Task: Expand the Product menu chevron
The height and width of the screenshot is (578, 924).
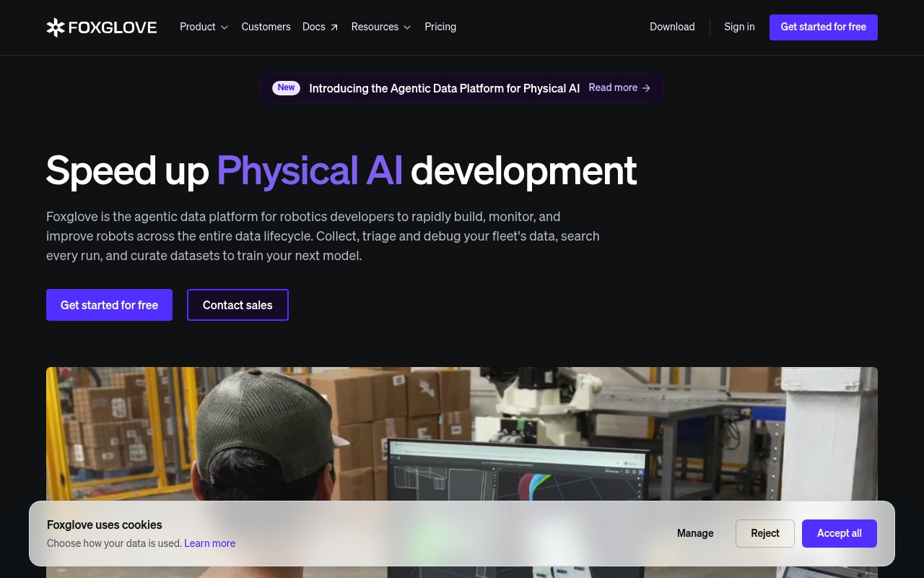Action: [225, 27]
